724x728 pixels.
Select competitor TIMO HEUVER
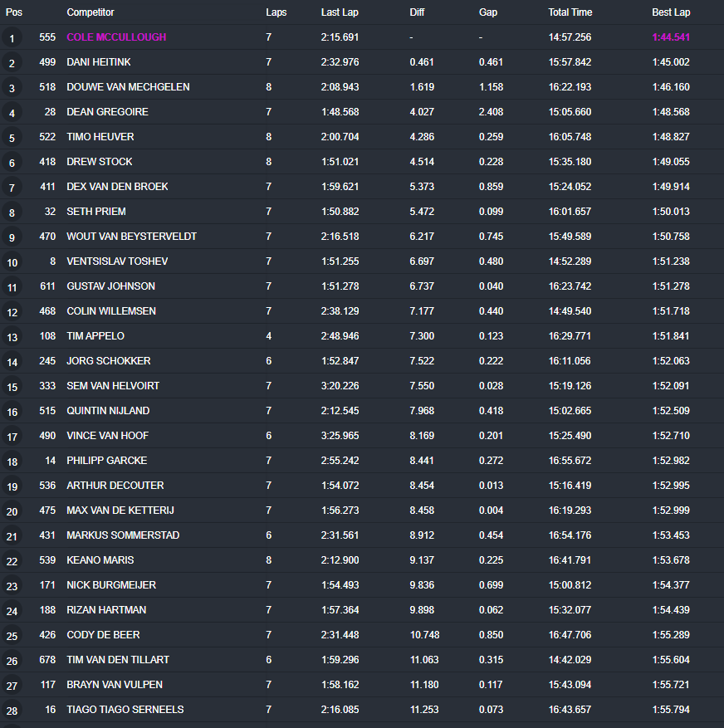(x=100, y=137)
